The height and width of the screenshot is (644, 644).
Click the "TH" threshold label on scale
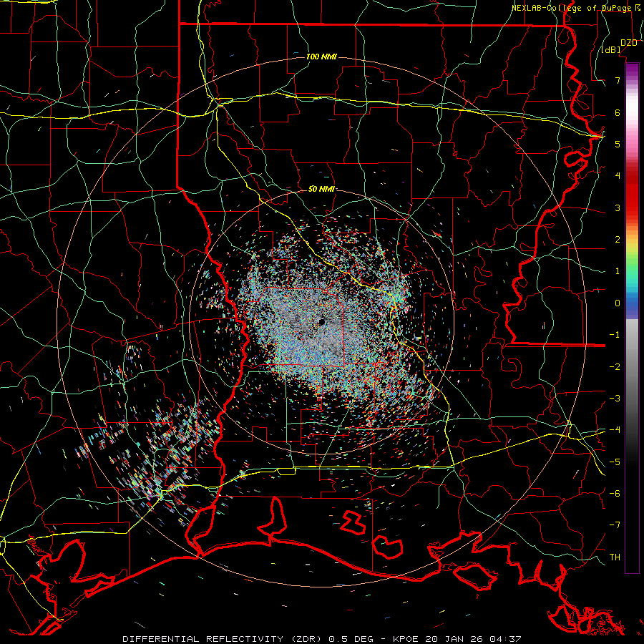(x=615, y=557)
